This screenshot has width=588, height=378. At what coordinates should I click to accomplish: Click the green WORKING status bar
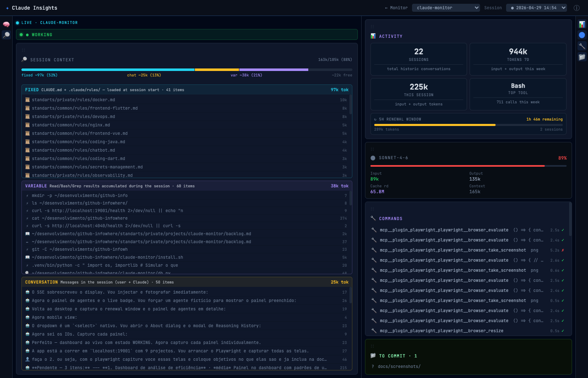[187, 34]
